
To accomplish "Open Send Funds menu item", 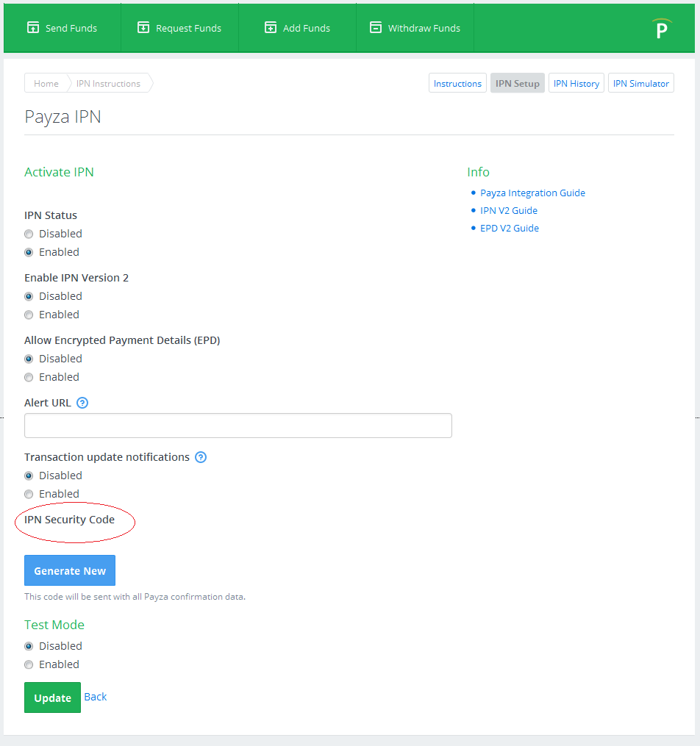I will tap(63, 28).
